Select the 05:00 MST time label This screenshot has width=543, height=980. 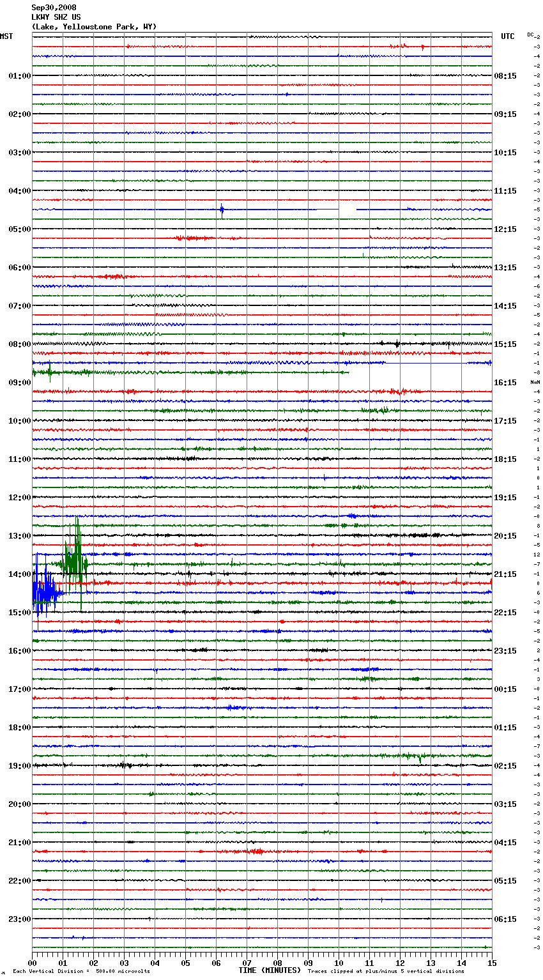[x=20, y=229]
